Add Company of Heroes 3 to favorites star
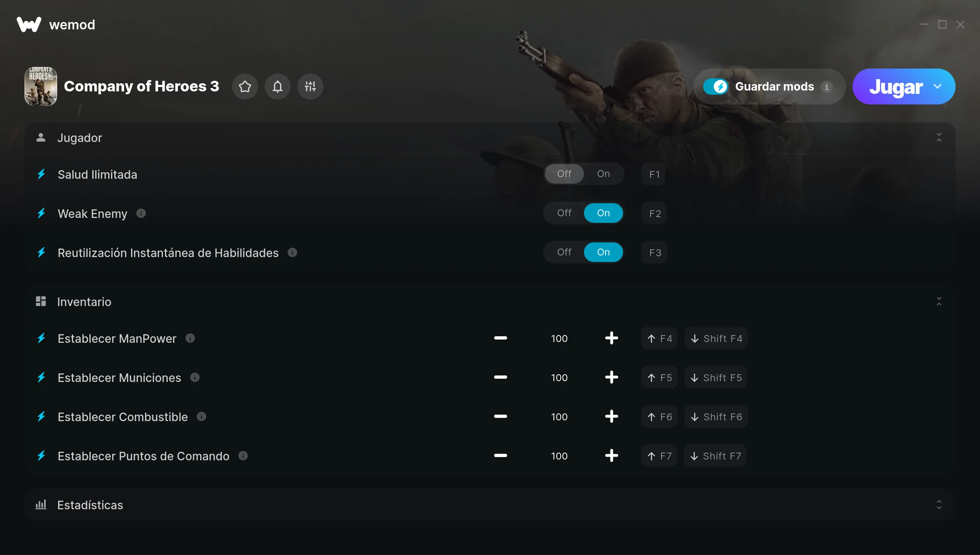This screenshot has height=555, width=980. click(x=245, y=87)
